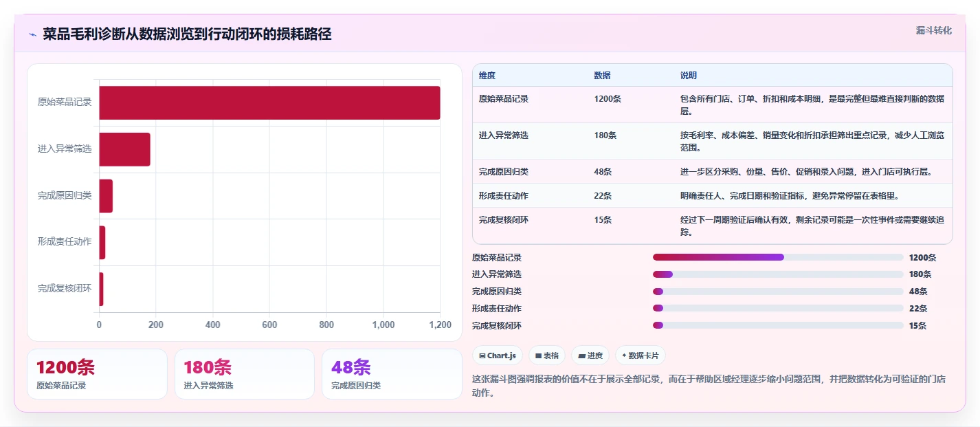Click the 22条 table cell
Image resolution: width=980 pixels, height=427 pixels.
click(603, 195)
